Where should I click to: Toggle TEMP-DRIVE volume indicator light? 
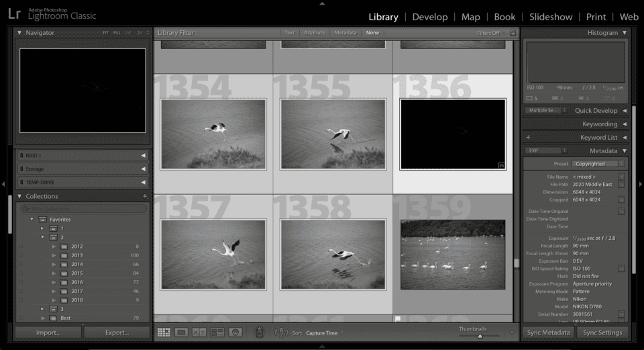click(x=21, y=182)
